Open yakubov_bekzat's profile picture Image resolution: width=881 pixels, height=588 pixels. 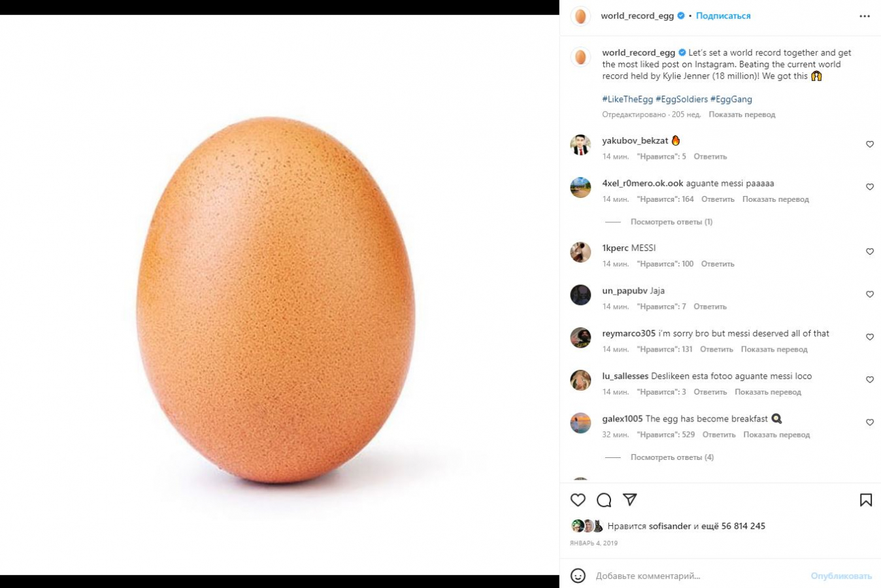[580, 144]
